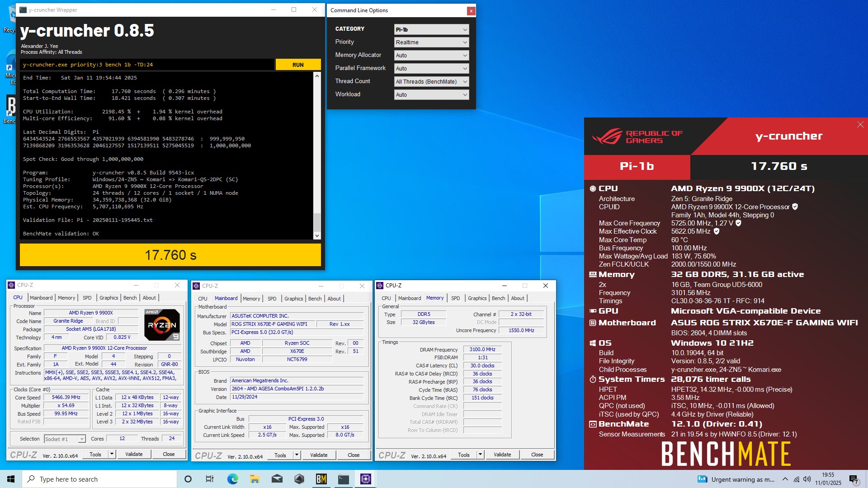The height and width of the screenshot is (488, 868).
Task: Click Tools button in CPU-Z Memory window
Action: click(x=463, y=455)
